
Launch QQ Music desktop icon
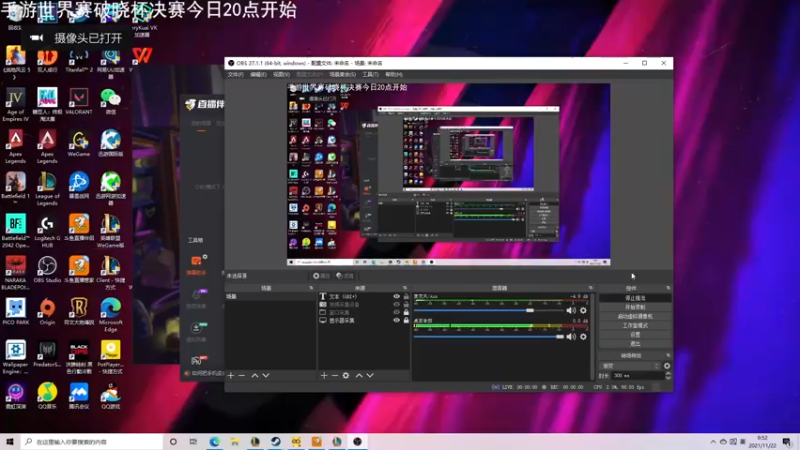click(x=47, y=396)
